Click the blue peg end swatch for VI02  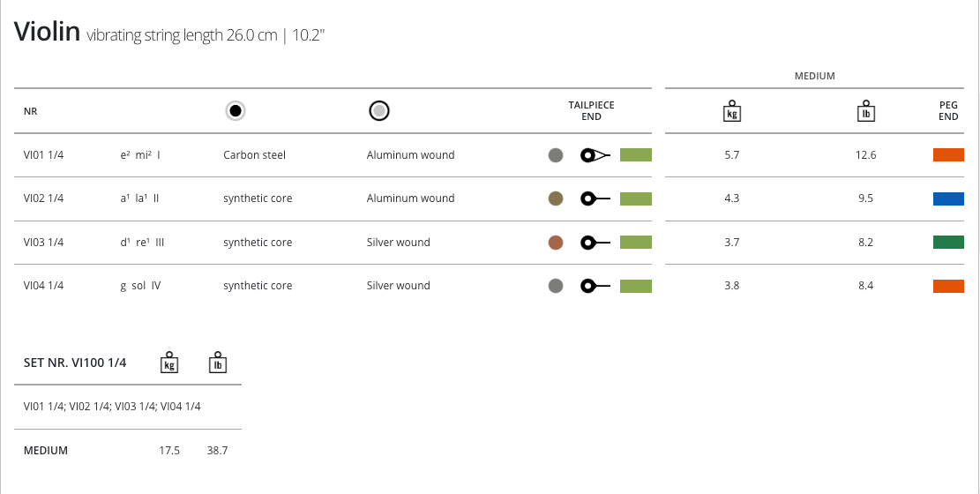coord(948,198)
